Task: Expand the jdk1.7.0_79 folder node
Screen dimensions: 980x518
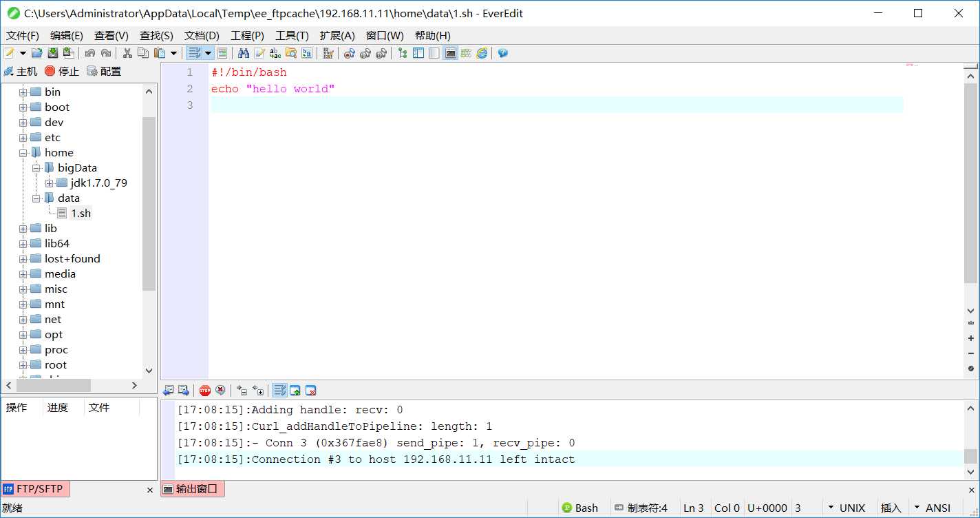Action: (x=49, y=183)
